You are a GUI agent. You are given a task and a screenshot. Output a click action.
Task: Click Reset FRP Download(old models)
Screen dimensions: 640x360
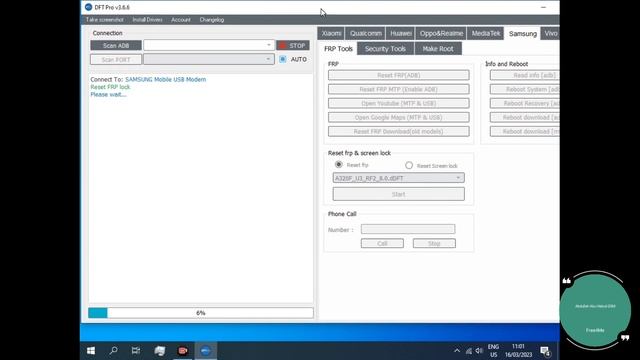(x=399, y=131)
